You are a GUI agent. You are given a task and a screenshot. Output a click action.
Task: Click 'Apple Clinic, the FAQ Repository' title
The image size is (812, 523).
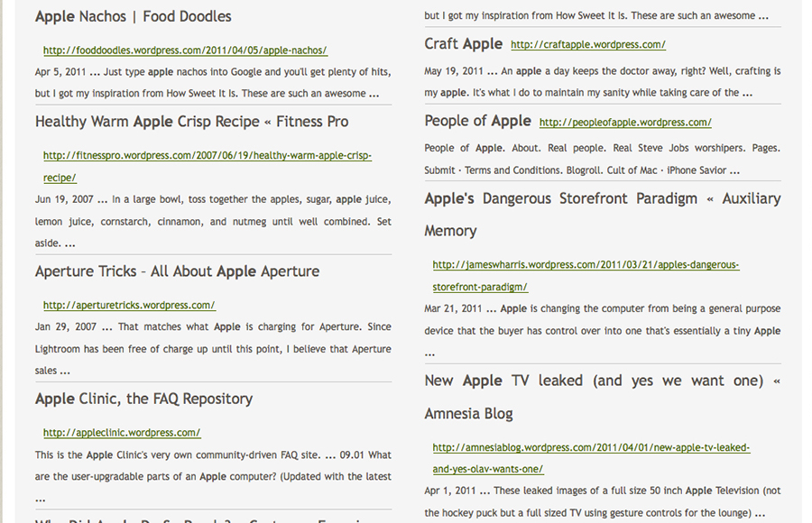click(x=144, y=399)
